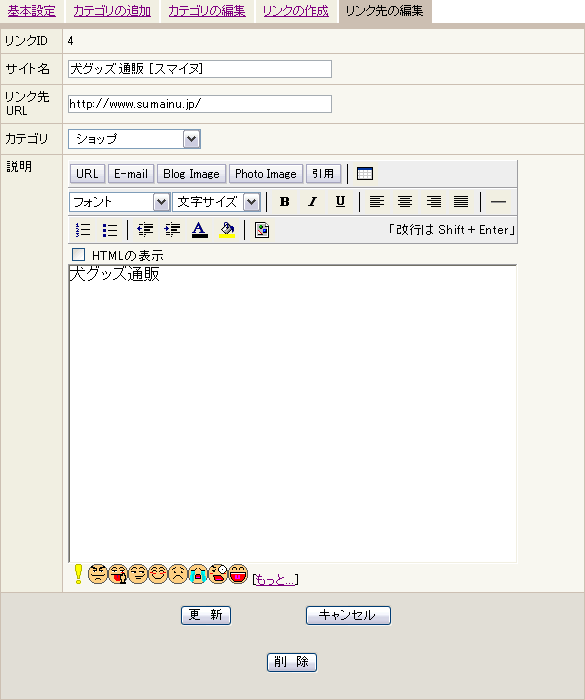This screenshot has width=585, height=700.
Task: Center align text in editor
Action: [x=405, y=202]
